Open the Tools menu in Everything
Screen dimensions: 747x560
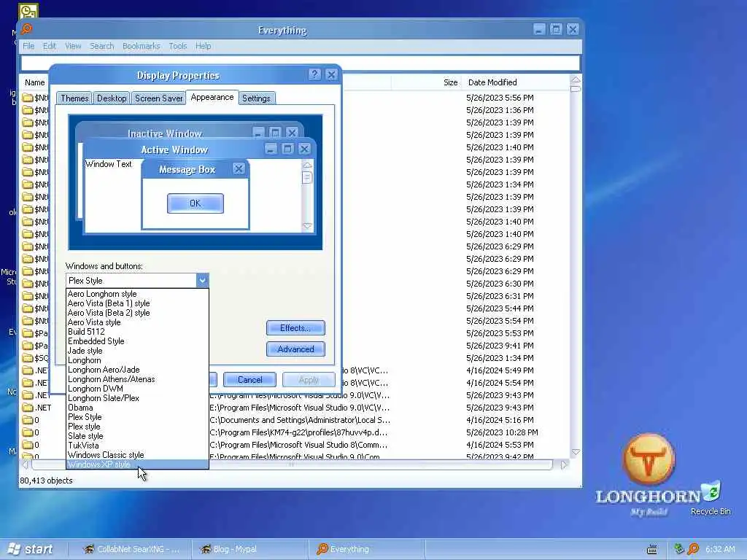click(x=178, y=46)
